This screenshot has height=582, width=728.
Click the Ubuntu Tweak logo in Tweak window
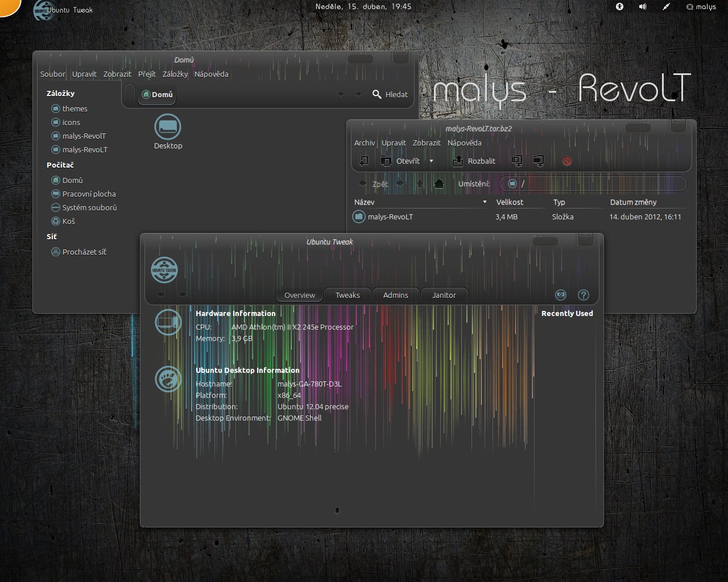(x=164, y=270)
